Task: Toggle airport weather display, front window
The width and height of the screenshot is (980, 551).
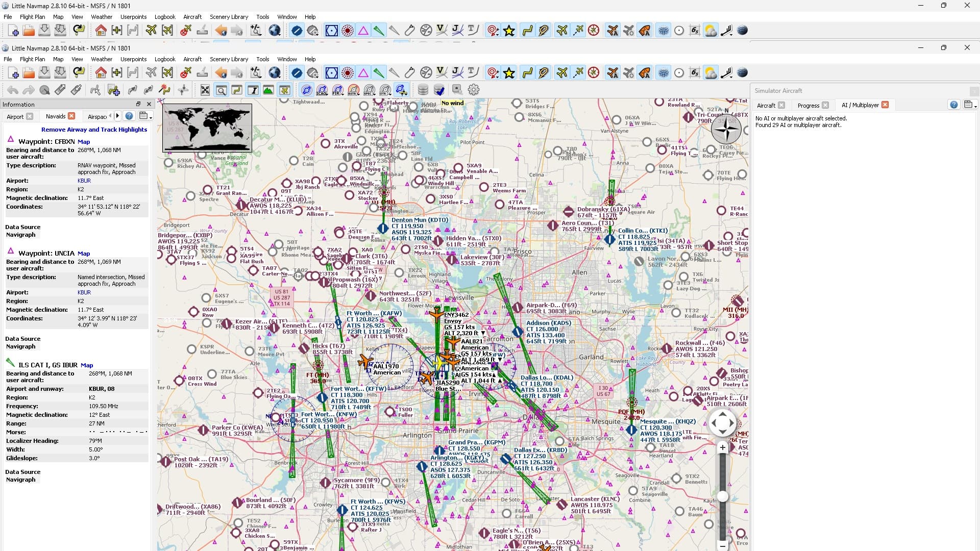Action: pos(710,73)
